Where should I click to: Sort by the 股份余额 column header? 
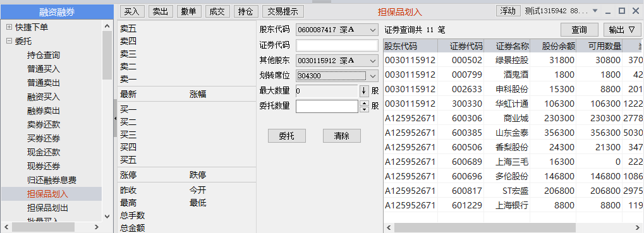tap(553, 46)
